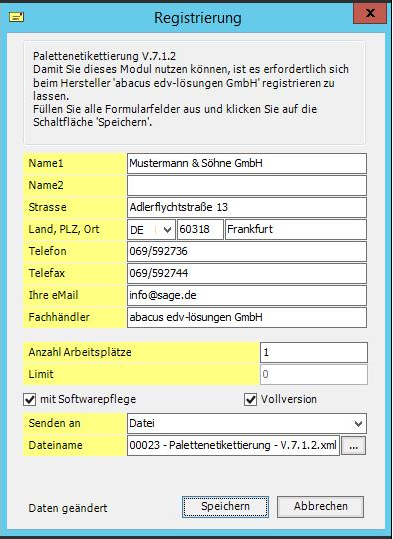Click the Strasse field Adlerflychtstraße 13
Screen dimensions: 393x539
pos(247,207)
